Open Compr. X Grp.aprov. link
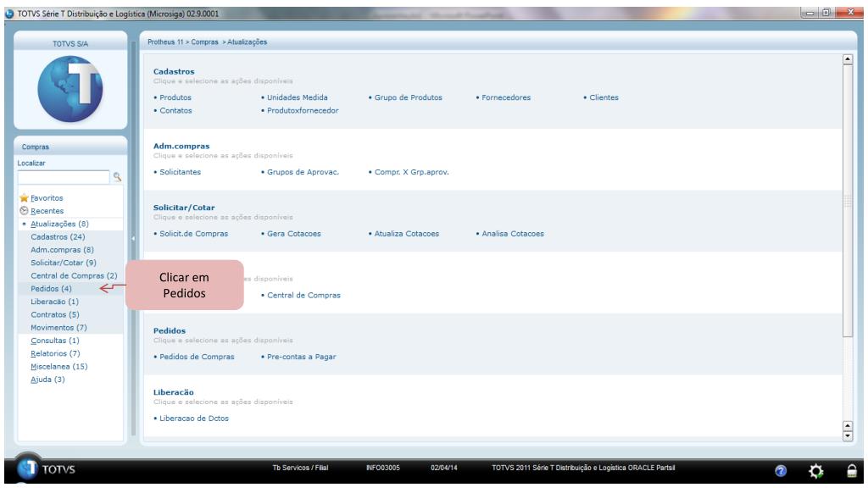 (411, 172)
